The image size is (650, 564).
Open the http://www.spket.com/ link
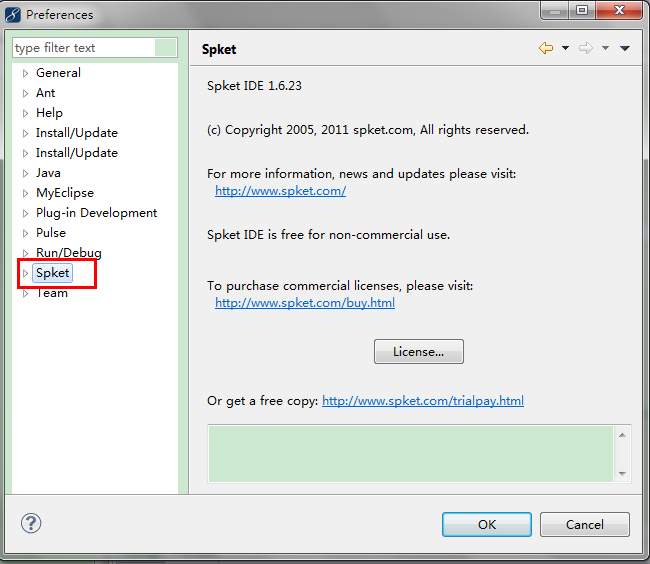[281, 191]
